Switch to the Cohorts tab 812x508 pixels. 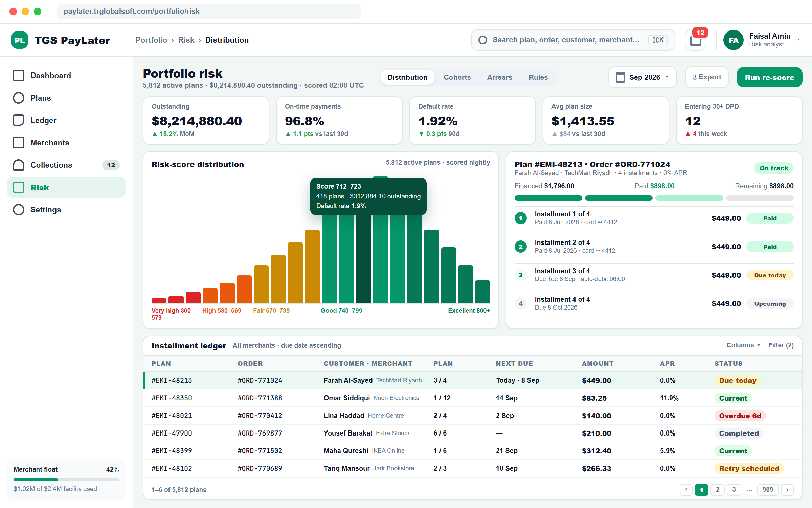pos(457,77)
